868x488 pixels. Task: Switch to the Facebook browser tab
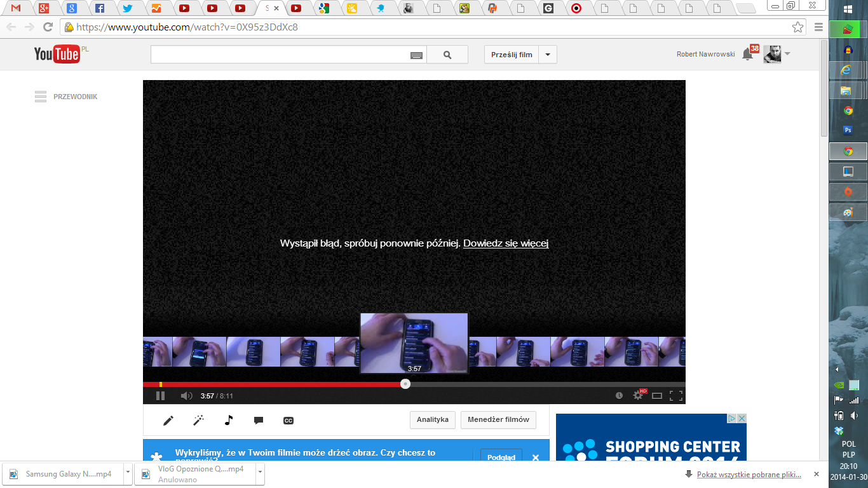point(100,8)
